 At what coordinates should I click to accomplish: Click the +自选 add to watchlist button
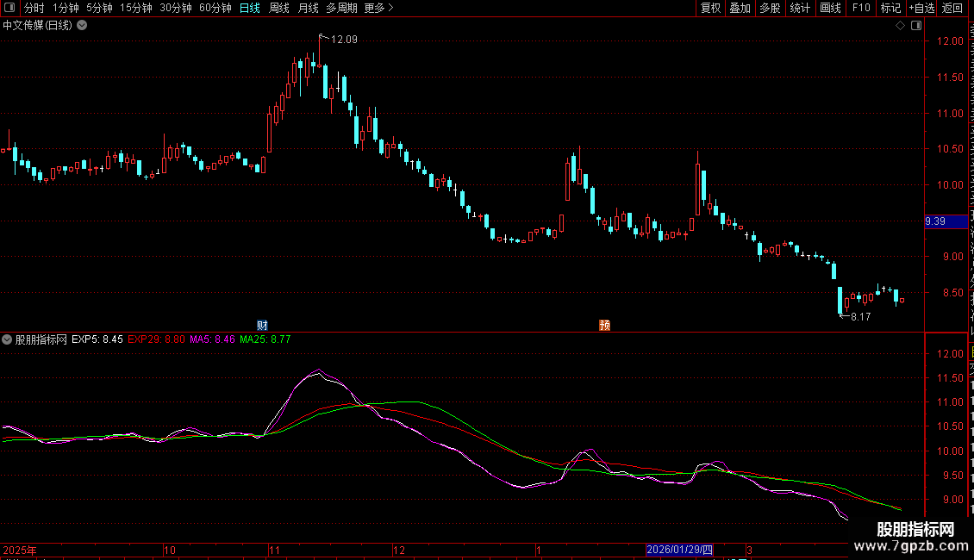pos(921,8)
